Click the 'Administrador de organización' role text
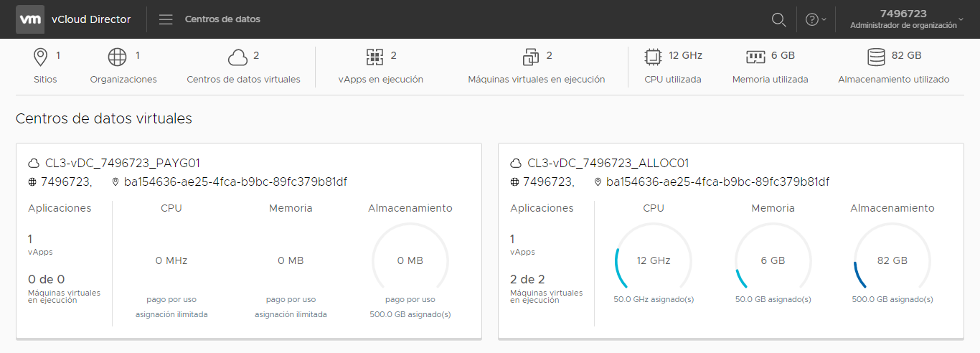 pos(903,25)
